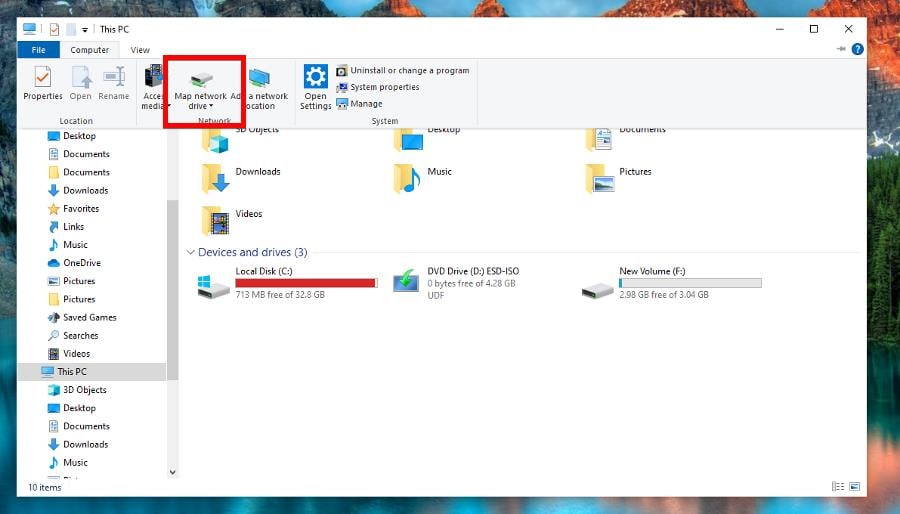Select the Videos folder in the main pane
Screen dimensions: 900x514
tap(232, 220)
